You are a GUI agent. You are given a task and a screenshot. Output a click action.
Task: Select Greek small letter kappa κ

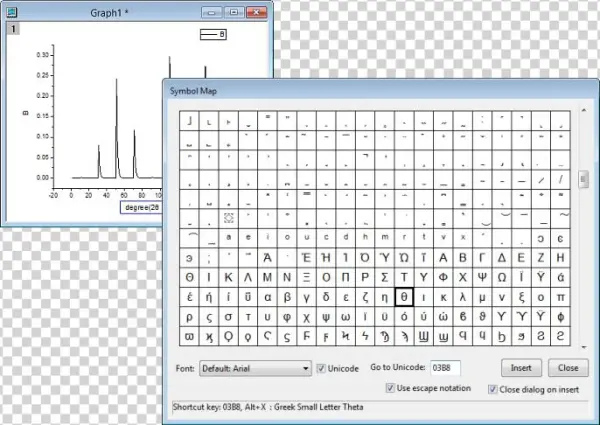pyautogui.click(x=443, y=297)
